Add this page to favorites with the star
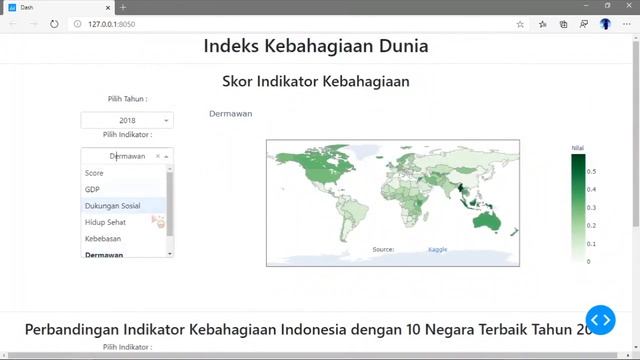This screenshot has height=360, width=640. [520, 24]
